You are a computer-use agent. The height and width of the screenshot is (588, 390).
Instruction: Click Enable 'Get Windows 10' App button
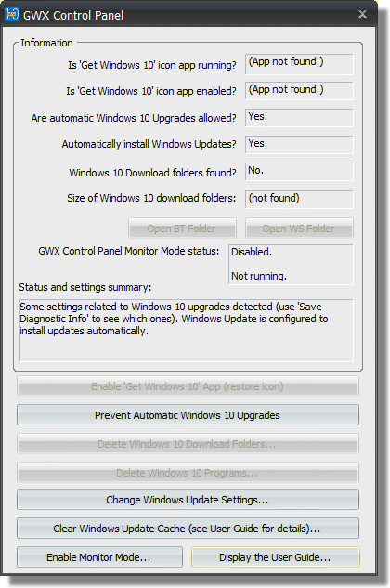click(188, 386)
